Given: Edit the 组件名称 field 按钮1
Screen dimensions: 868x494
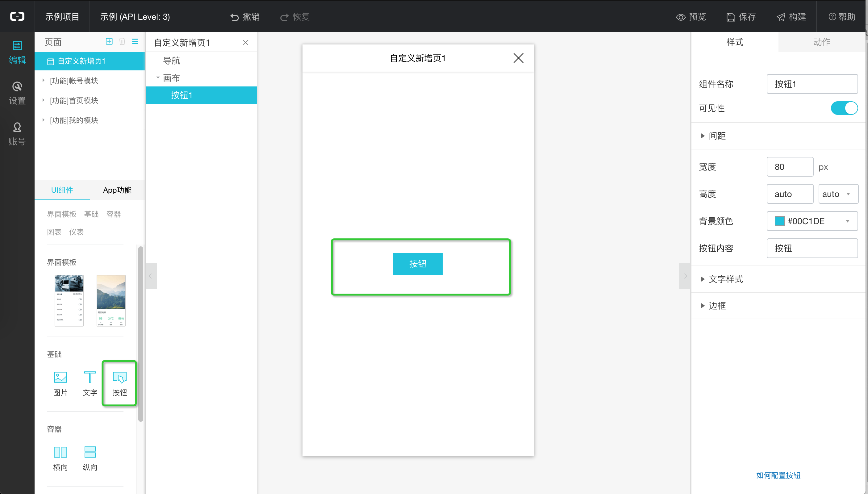Looking at the screenshot, I should (812, 84).
